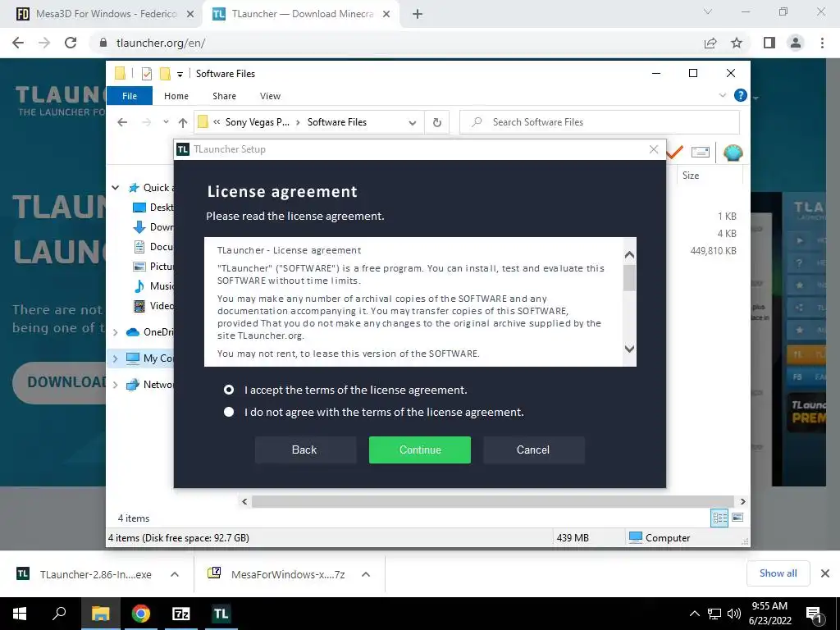Open taskbar search magnifier
Image resolution: width=840 pixels, height=630 pixels.
59,614
